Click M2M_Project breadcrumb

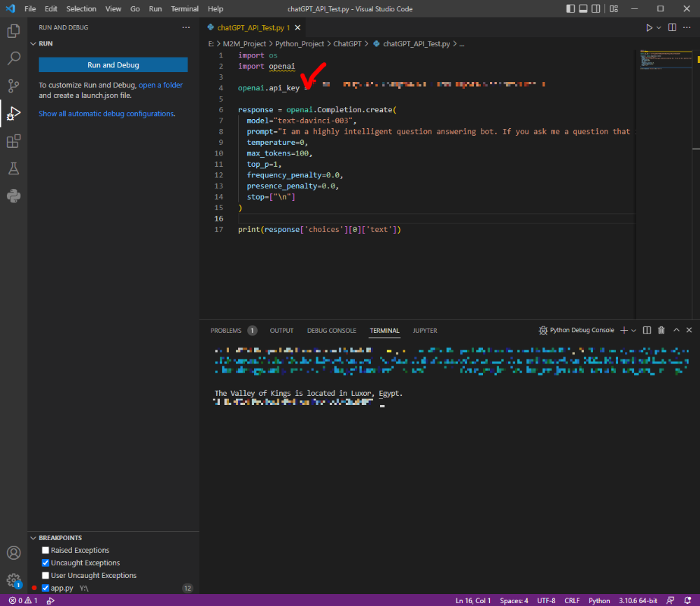244,44
